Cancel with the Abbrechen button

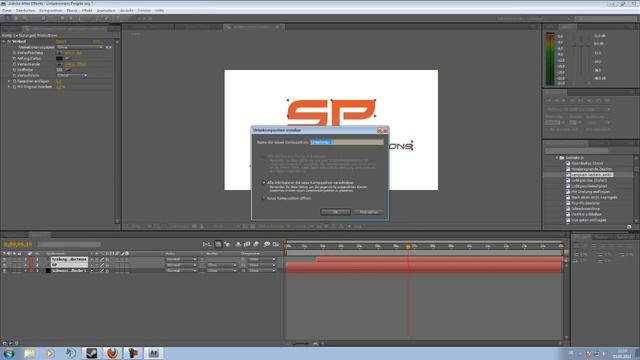click(x=369, y=212)
